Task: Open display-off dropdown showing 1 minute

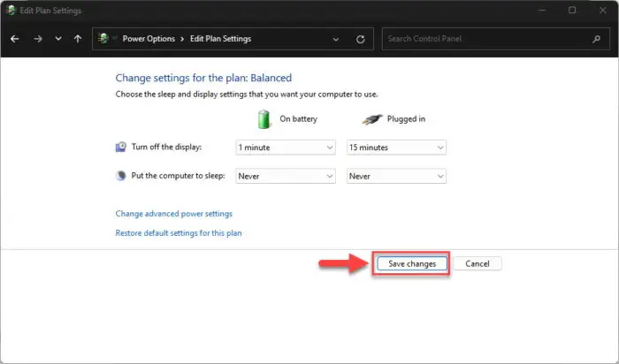Action: 286,148
